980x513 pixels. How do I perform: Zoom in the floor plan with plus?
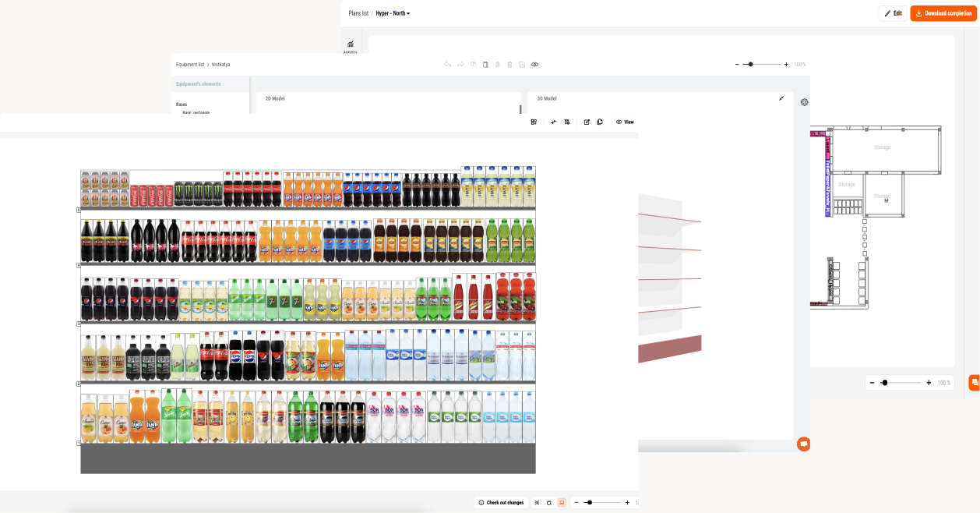pos(929,383)
